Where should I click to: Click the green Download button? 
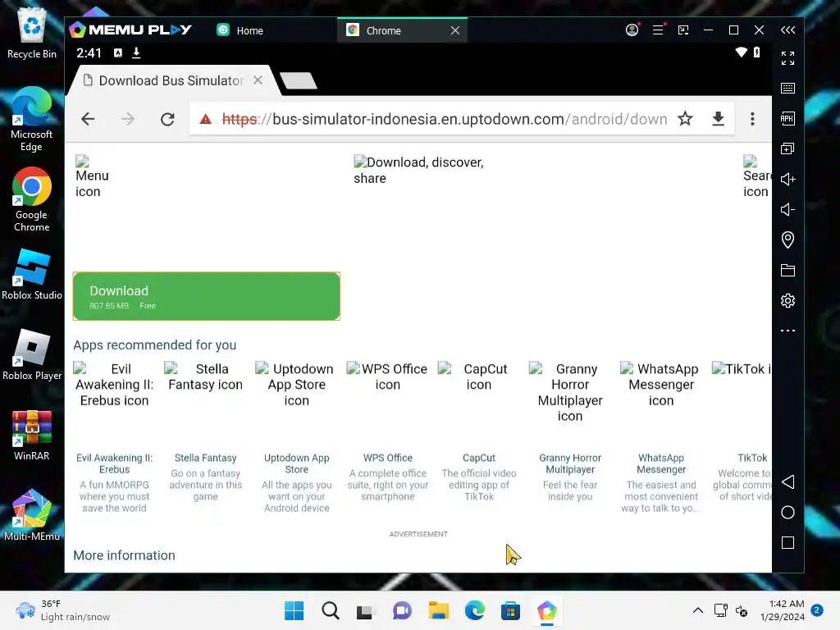point(206,296)
